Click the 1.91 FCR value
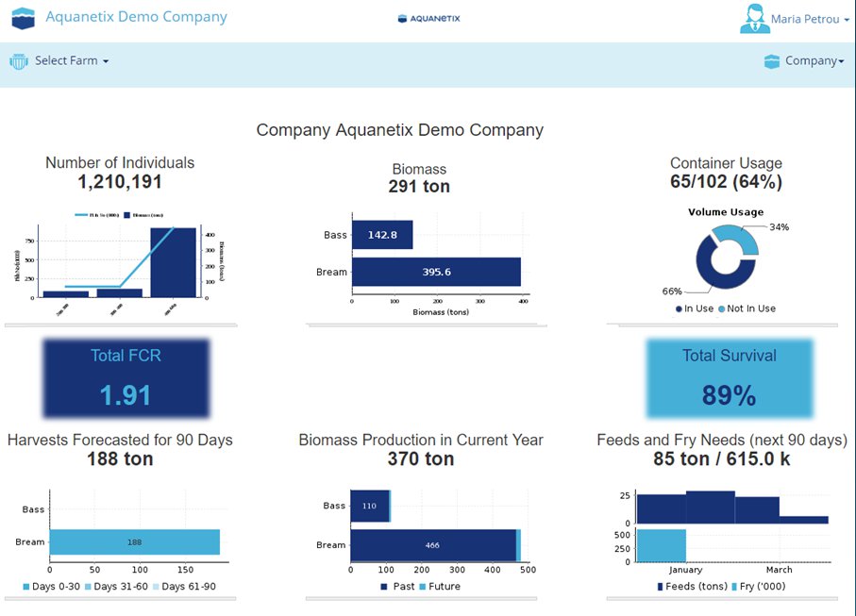 tap(126, 395)
